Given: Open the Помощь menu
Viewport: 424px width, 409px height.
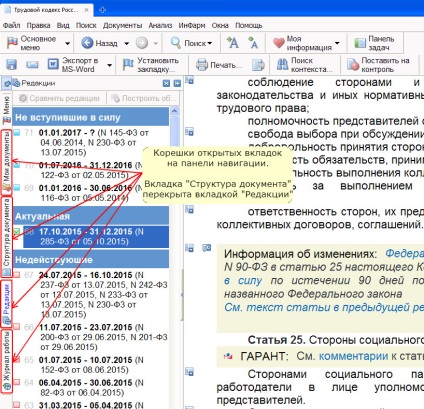Looking at the screenshot, I should coord(249,25).
